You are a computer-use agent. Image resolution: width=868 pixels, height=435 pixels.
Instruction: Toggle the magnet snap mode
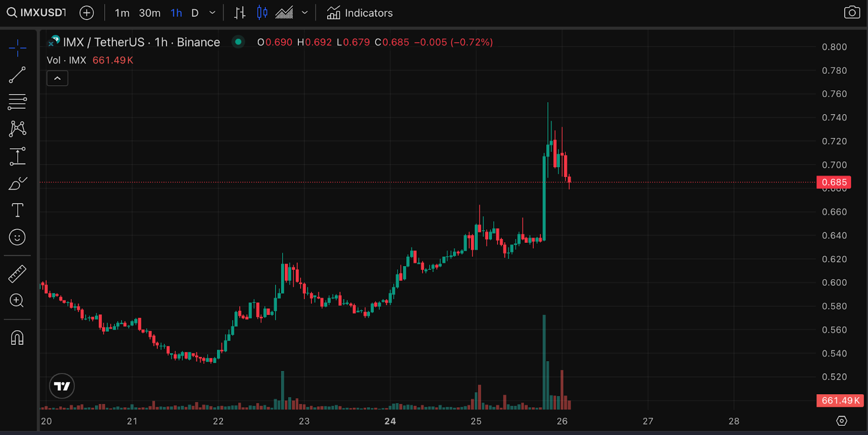(x=17, y=338)
